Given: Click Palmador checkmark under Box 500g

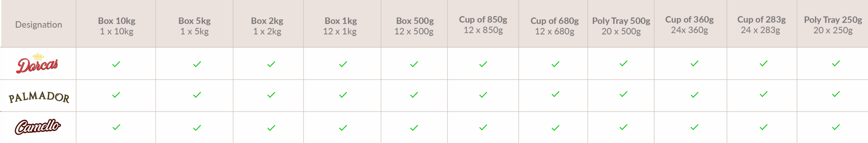Looking at the screenshot, I should coord(414,95).
